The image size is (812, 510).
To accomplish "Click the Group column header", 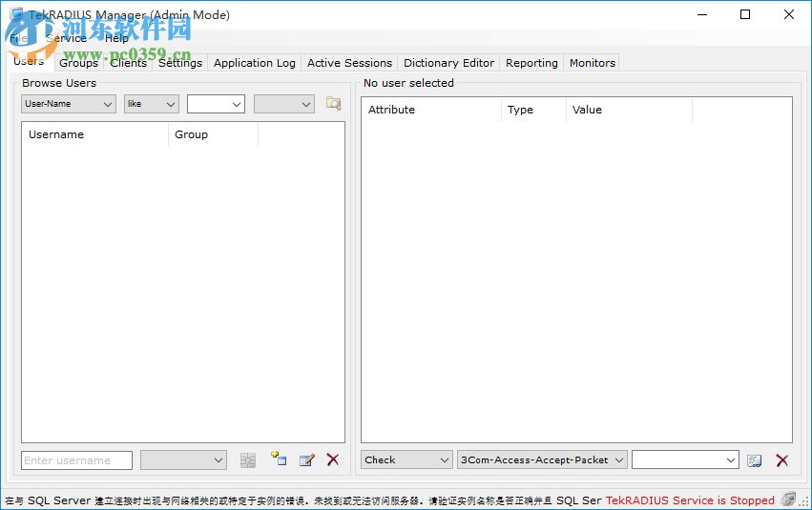I will point(214,134).
